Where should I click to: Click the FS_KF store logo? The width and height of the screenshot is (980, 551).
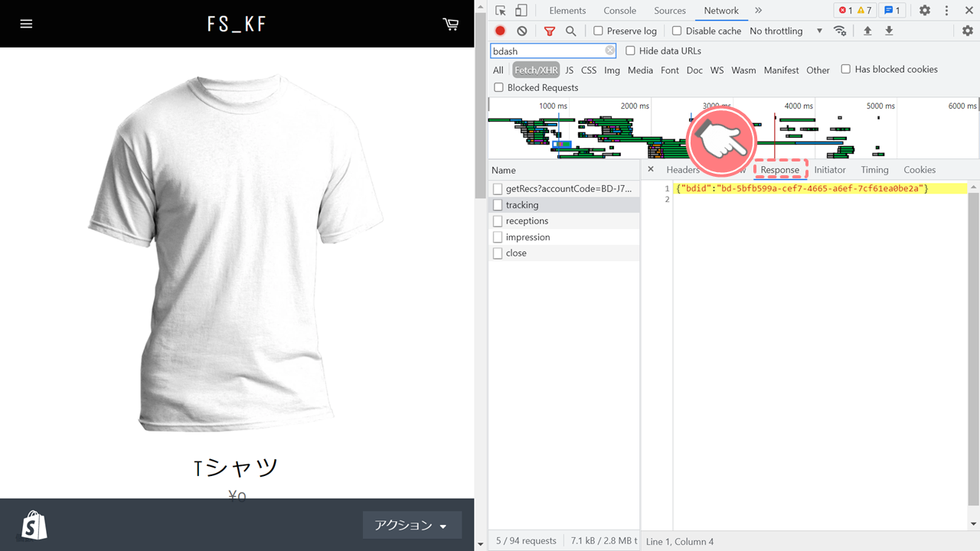point(237,24)
